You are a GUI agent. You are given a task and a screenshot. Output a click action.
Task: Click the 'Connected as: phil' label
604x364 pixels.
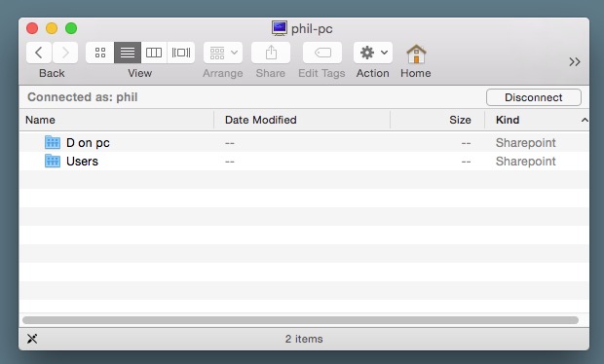click(x=83, y=97)
